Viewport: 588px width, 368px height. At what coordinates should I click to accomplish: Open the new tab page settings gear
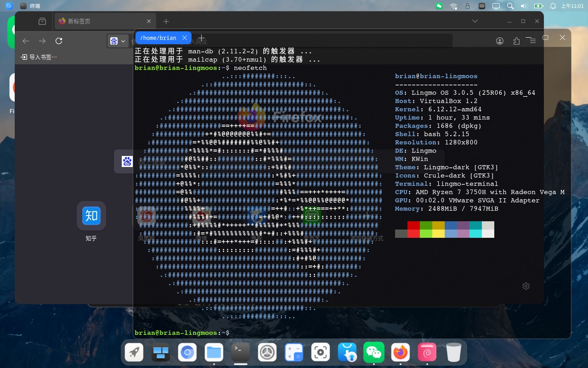tap(526, 286)
